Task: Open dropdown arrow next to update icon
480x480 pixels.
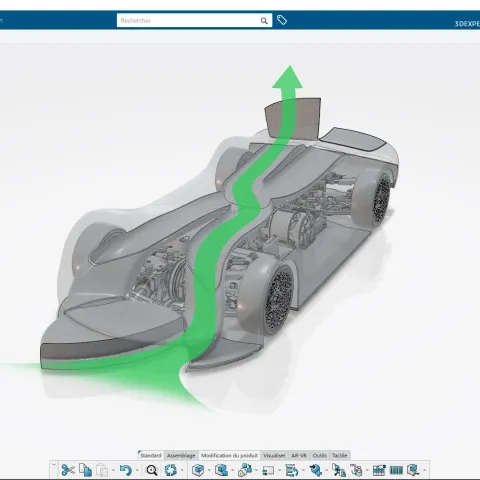Action: (182, 471)
